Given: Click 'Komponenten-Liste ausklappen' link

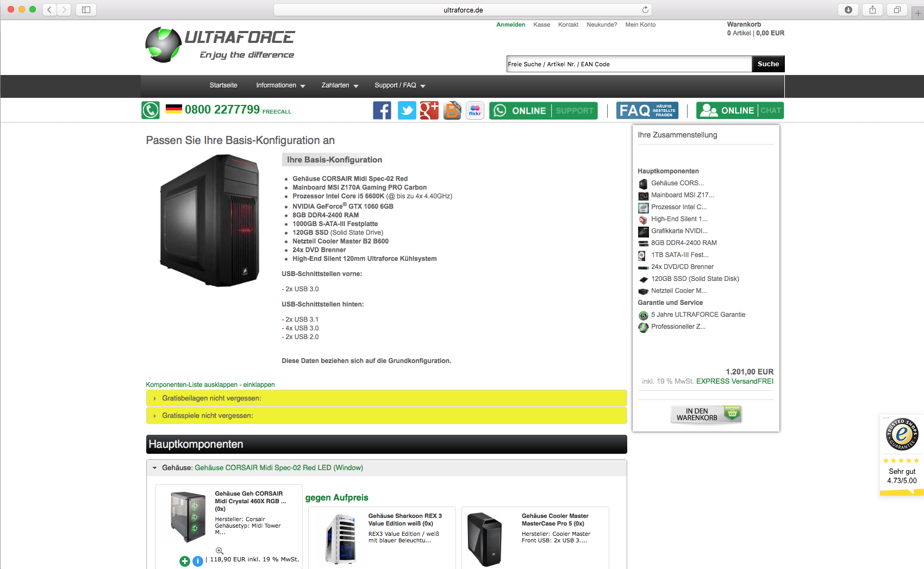Looking at the screenshot, I should [192, 385].
